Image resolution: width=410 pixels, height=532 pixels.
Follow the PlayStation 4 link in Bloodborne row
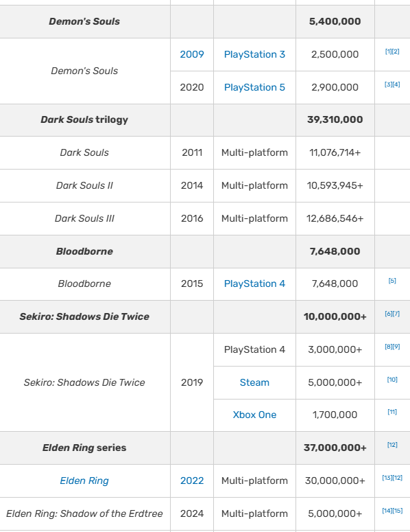coord(254,284)
